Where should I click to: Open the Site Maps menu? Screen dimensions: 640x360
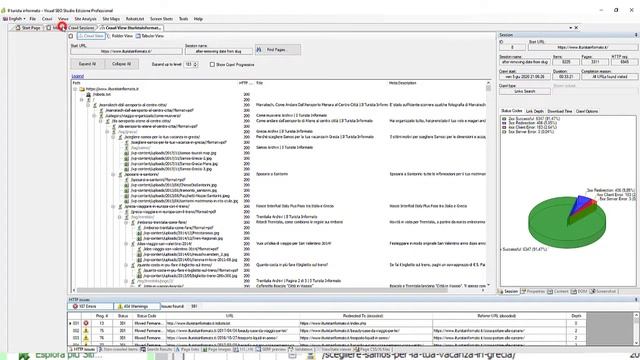point(111,19)
